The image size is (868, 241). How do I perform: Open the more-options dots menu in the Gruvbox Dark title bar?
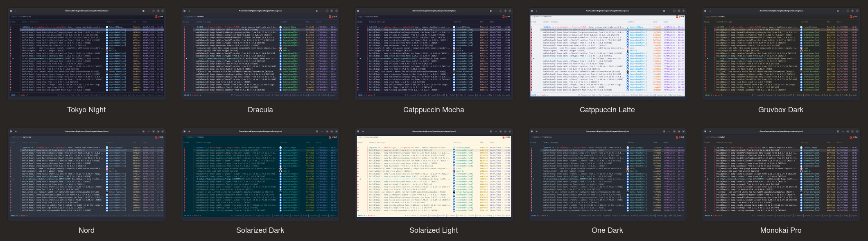pyautogui.click(x=843, y=11)
